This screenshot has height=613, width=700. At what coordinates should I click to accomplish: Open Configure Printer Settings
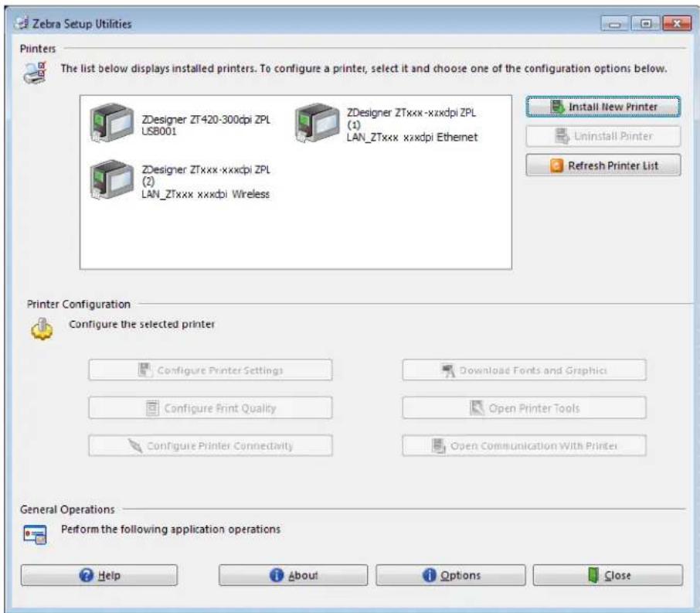[x=210, y=370]
